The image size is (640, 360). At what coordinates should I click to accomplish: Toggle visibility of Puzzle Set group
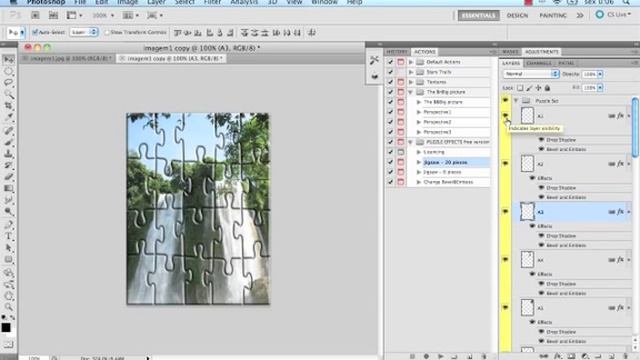coord(505,100)
